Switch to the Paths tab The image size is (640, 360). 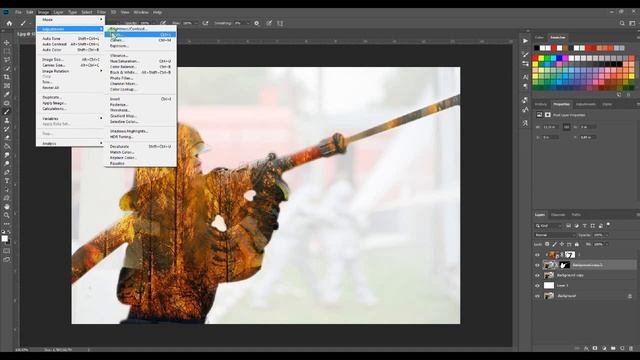[x=576, y=215]
